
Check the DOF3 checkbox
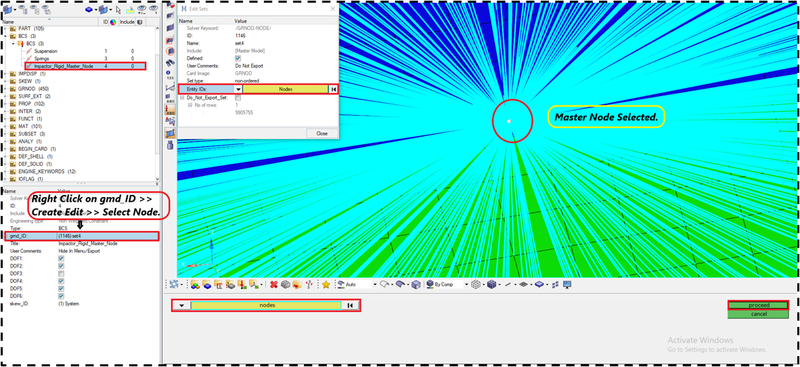[62, 274]
